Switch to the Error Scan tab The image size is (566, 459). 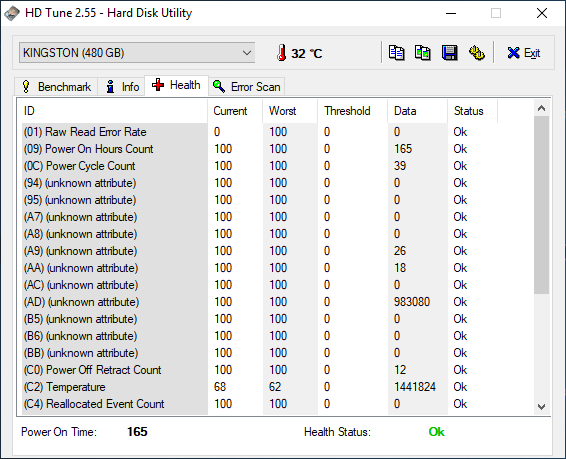tap(247, 87)
